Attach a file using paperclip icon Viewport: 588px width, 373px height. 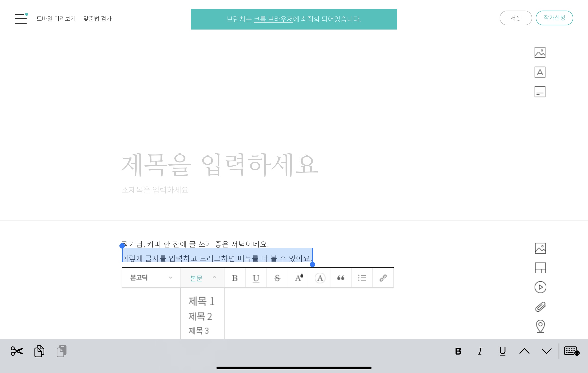(540, 307)
